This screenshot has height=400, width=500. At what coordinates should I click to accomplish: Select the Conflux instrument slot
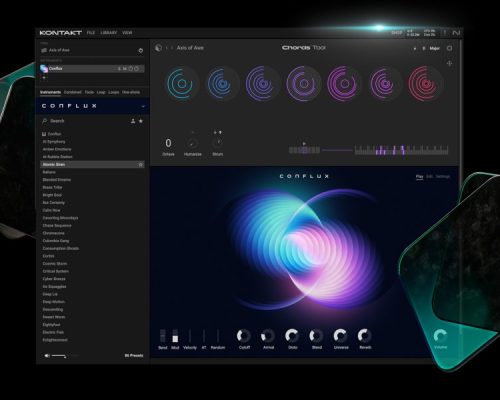92,69
